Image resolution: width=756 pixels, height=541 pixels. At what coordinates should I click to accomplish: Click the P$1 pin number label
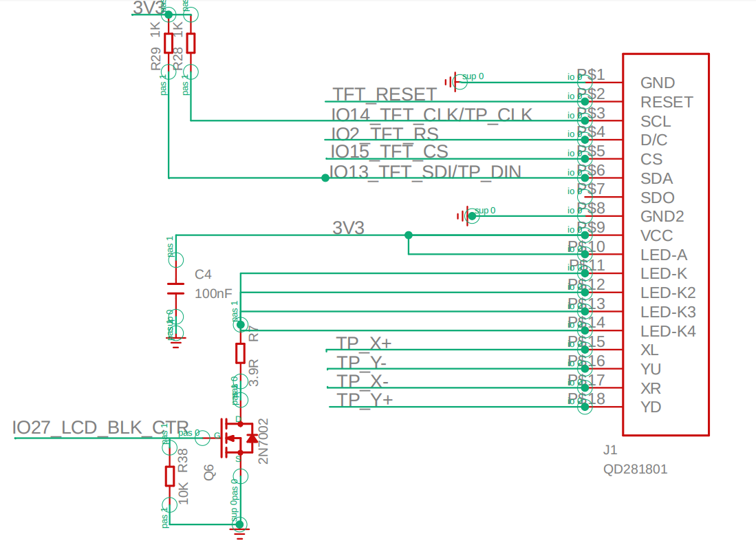coord(591,74)
